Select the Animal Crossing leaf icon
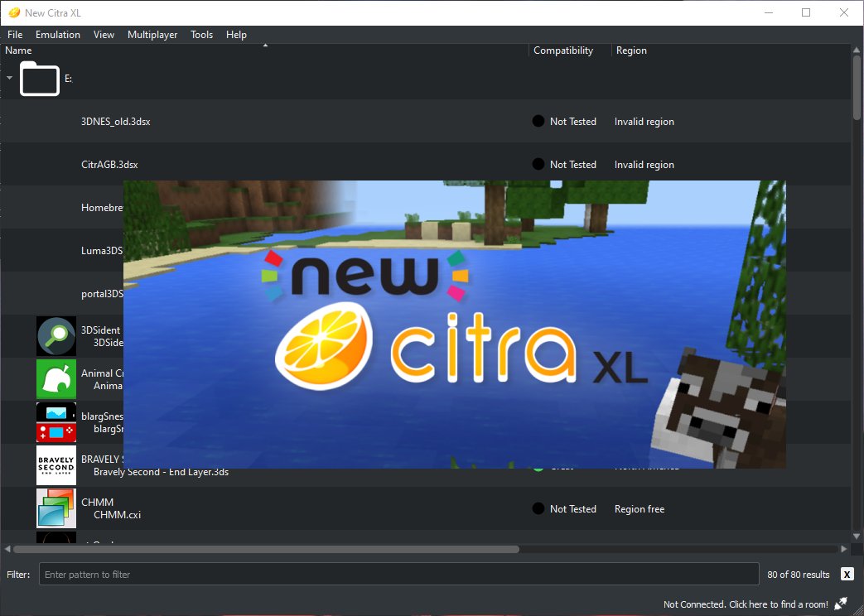 pyautogui.click(x=56, y=379)
